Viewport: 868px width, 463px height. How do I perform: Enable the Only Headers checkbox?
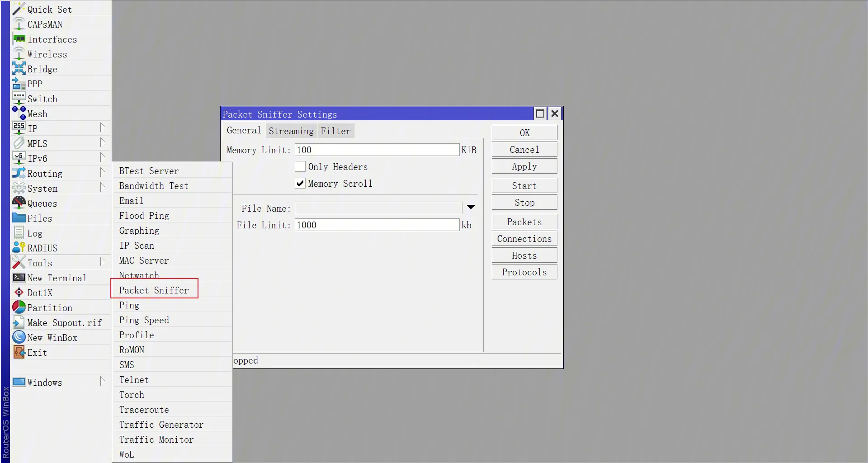(300, 167)
